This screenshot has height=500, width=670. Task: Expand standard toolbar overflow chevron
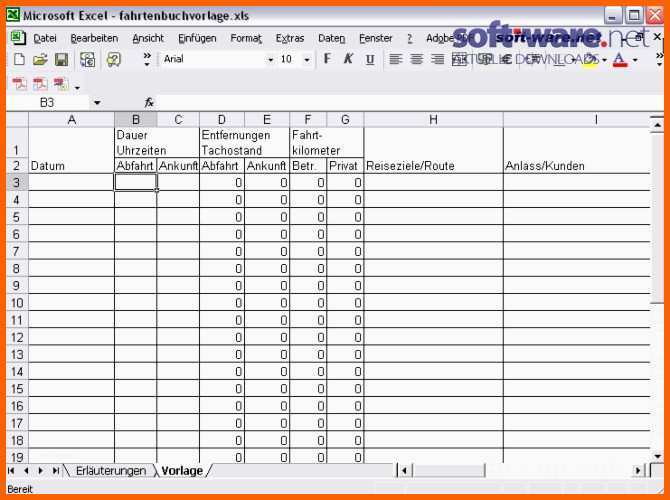click(147, 59)
